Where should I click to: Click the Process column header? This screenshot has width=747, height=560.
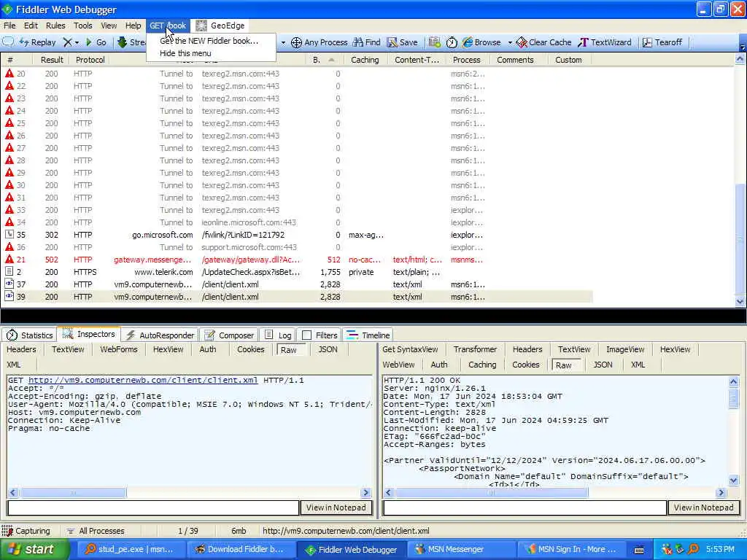[x=466, y=60]
